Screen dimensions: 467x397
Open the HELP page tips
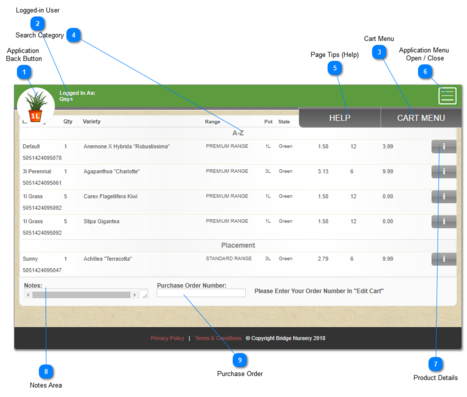coord(340,118)
